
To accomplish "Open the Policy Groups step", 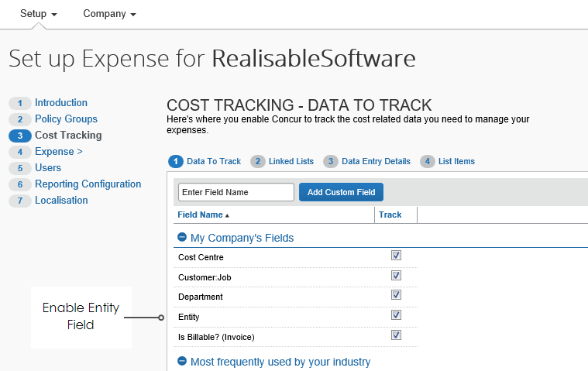I will point(66,119).
